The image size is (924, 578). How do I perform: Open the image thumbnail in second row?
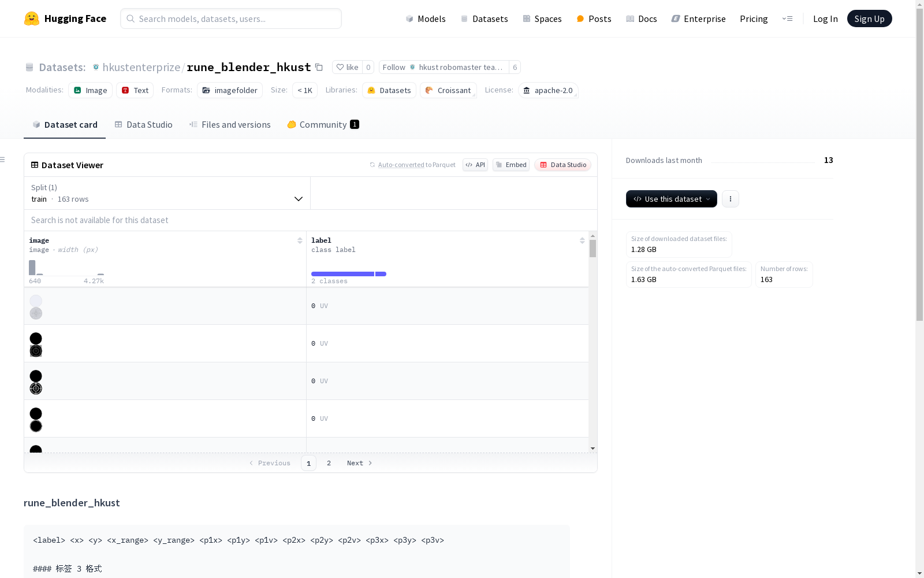(36, 344)
